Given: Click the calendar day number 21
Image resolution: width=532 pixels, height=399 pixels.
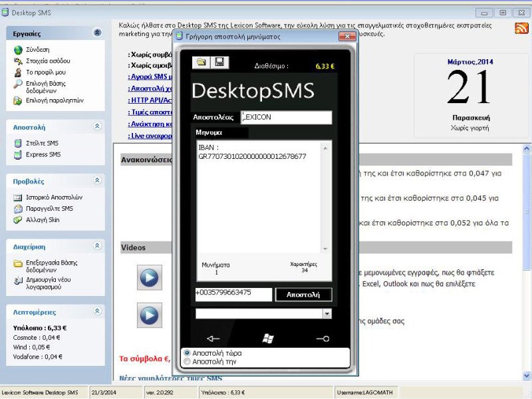Looking at the screenshot, I should [469, 87].
